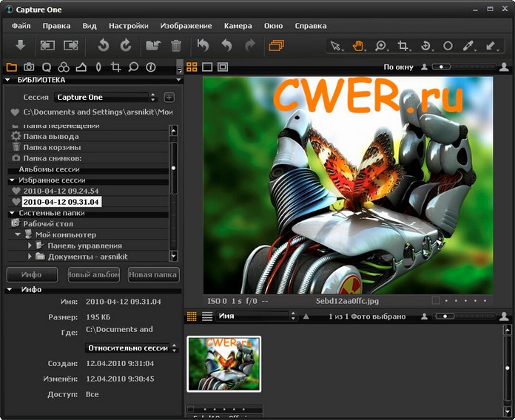
Task: Expand the Панель управления tree node
Action: [x=30, y=245]
